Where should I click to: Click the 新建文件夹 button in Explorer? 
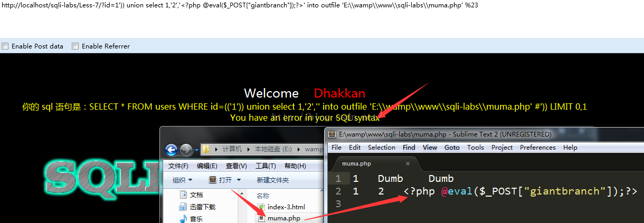click(273, 180)
